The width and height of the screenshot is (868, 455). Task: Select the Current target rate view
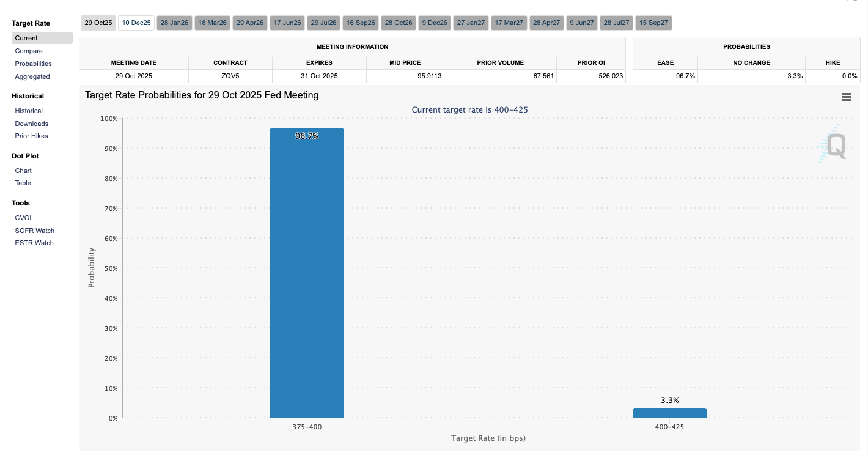(26, 38)
